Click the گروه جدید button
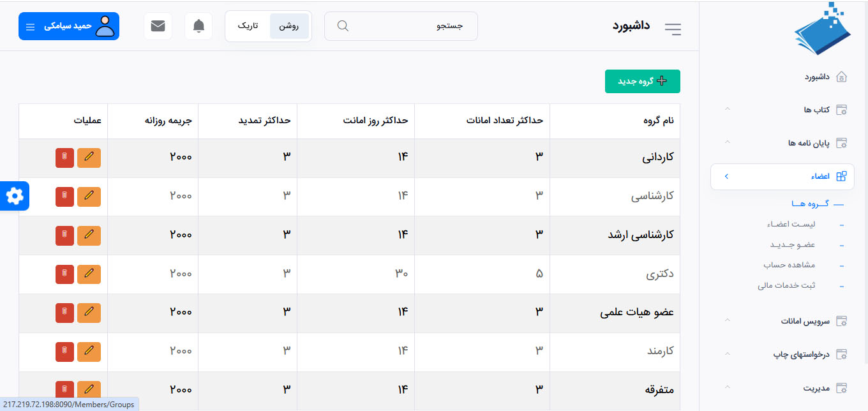The height and width of the screenshot is (411, 868). click(x=642, y=81)
